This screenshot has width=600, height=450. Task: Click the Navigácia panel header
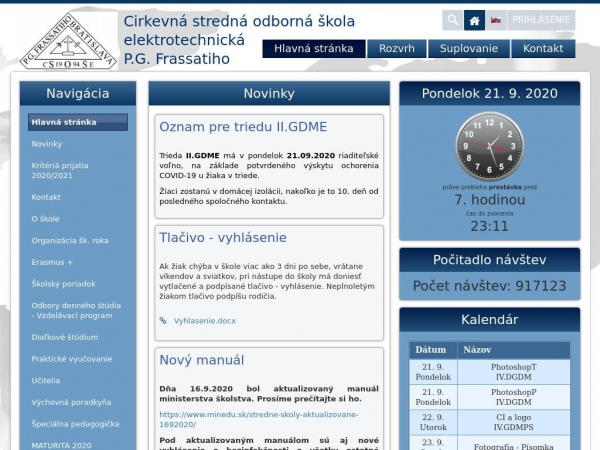click(x=78, y=93)
